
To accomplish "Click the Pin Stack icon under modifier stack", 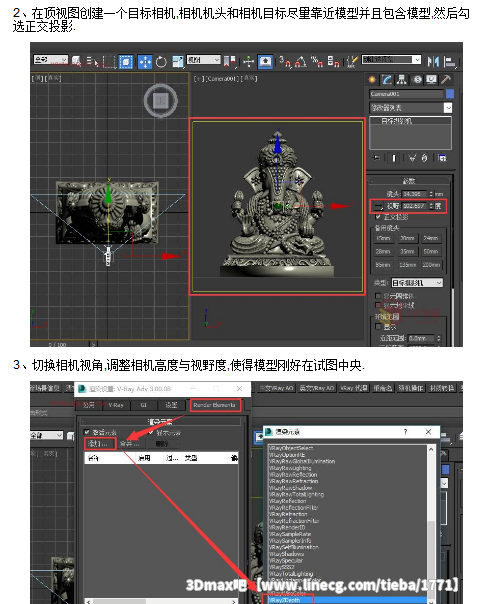I will coord(377,158).
